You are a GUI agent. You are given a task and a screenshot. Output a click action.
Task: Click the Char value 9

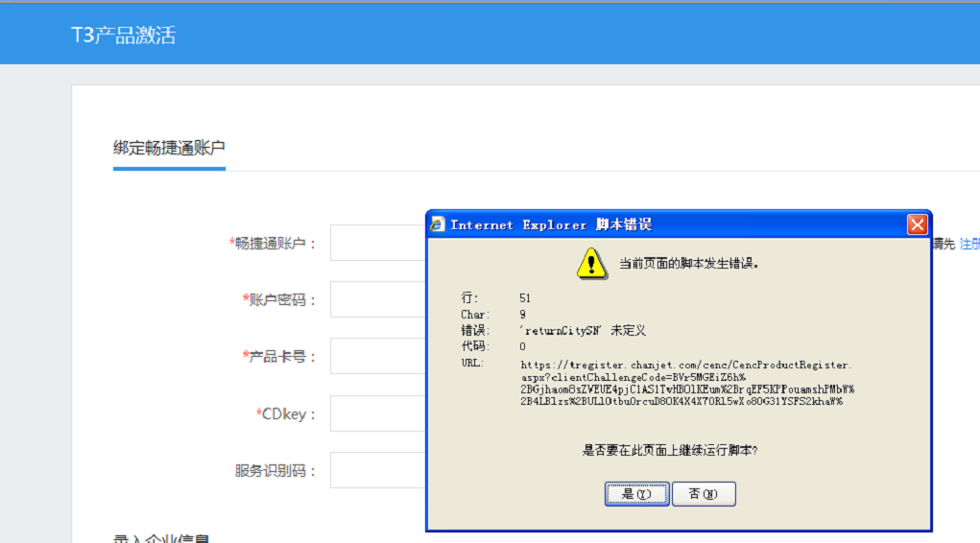click(x=522, y=315)
